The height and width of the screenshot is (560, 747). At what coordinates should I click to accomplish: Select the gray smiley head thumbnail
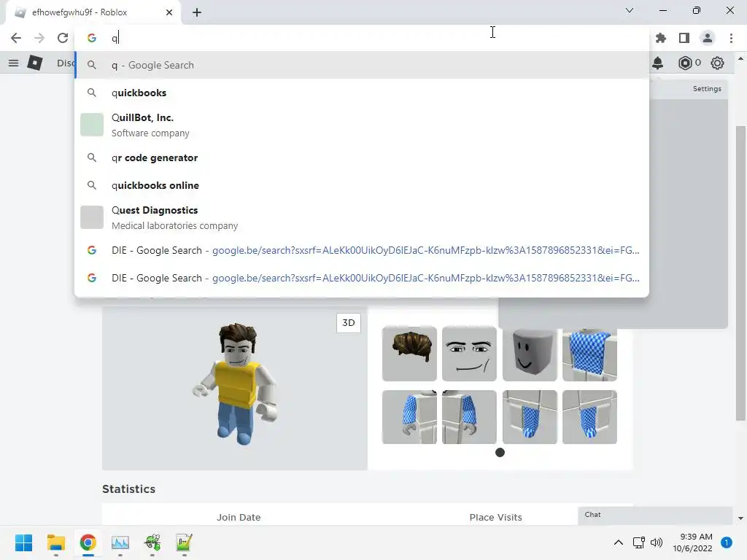[530, 354]
